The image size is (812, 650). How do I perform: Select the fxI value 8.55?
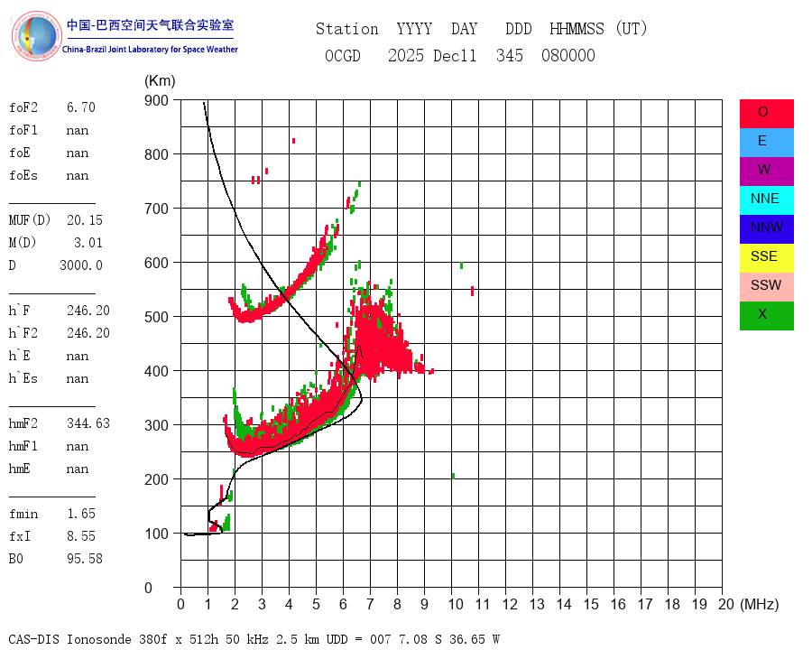click(81, 536)
